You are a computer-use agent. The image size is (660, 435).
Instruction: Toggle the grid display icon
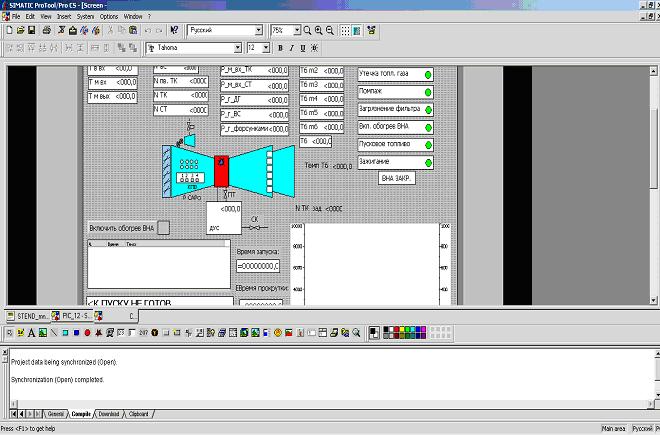pos(345,31)
